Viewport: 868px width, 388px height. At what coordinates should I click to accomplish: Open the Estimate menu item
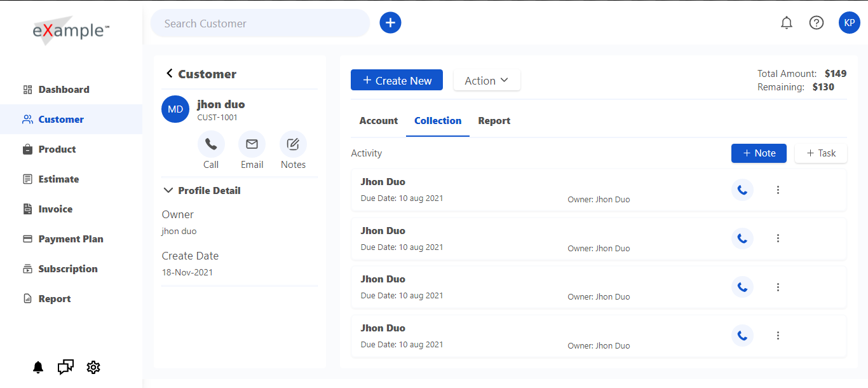[71, 179]
